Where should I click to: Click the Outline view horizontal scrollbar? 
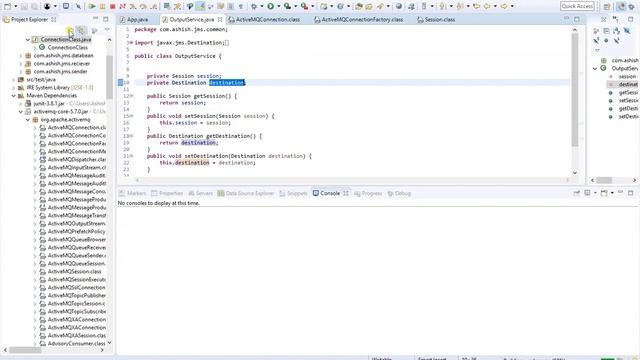pyautogui.click(x=604, y=180)
